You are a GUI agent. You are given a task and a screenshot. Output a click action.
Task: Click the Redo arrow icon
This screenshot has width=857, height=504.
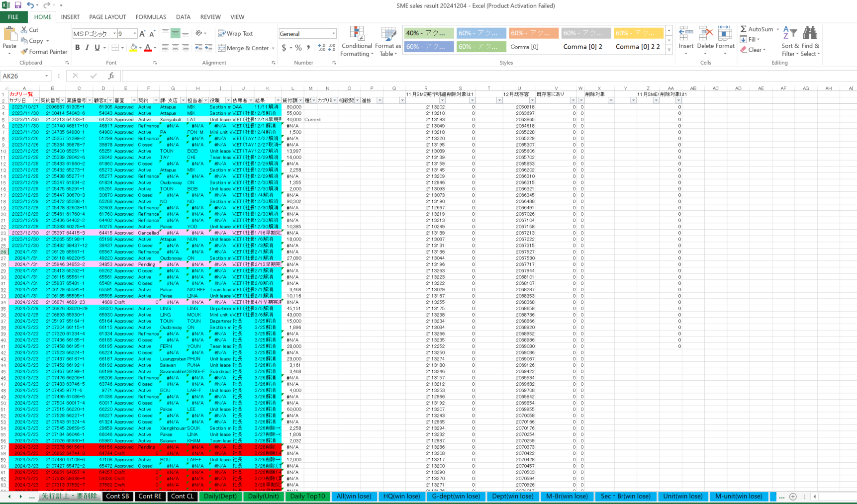46,5
